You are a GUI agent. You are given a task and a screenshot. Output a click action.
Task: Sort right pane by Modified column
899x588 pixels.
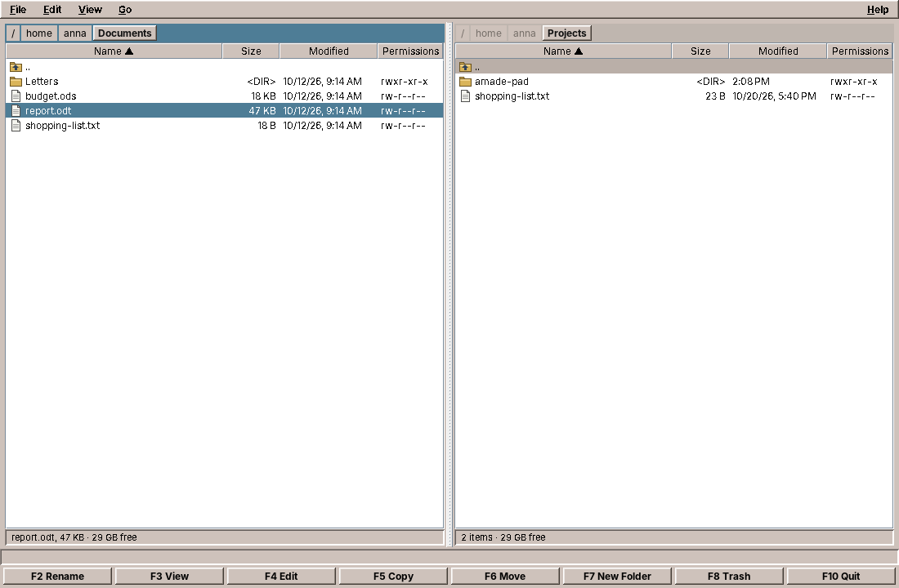point(778,51)
